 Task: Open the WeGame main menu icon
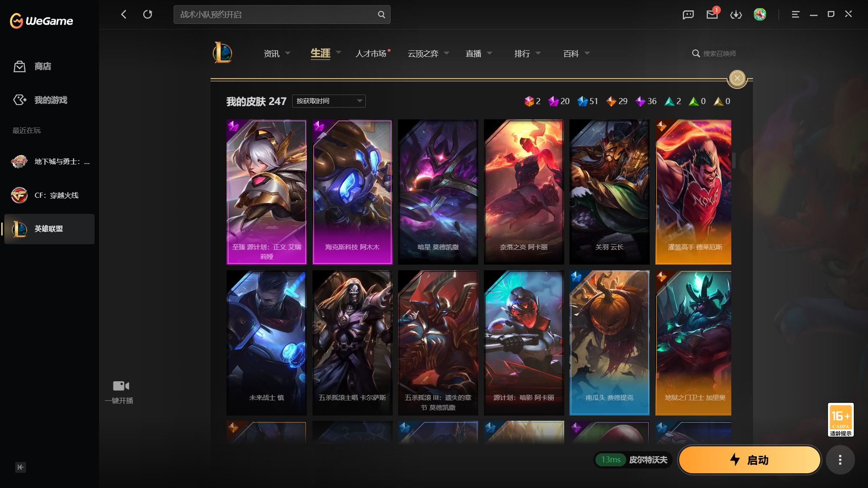796,15
